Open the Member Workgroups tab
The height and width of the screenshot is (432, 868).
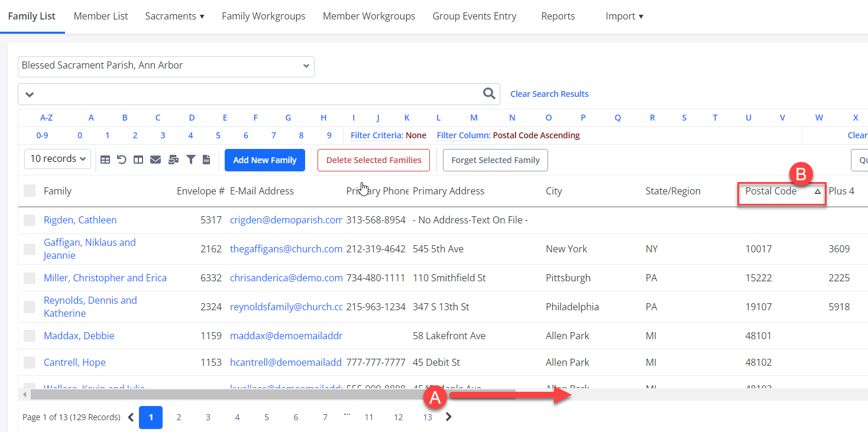369,17
